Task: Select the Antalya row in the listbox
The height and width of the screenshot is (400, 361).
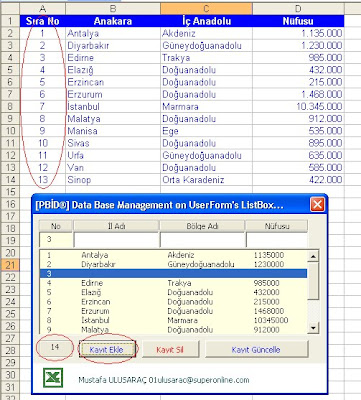Action: [173, 255]
